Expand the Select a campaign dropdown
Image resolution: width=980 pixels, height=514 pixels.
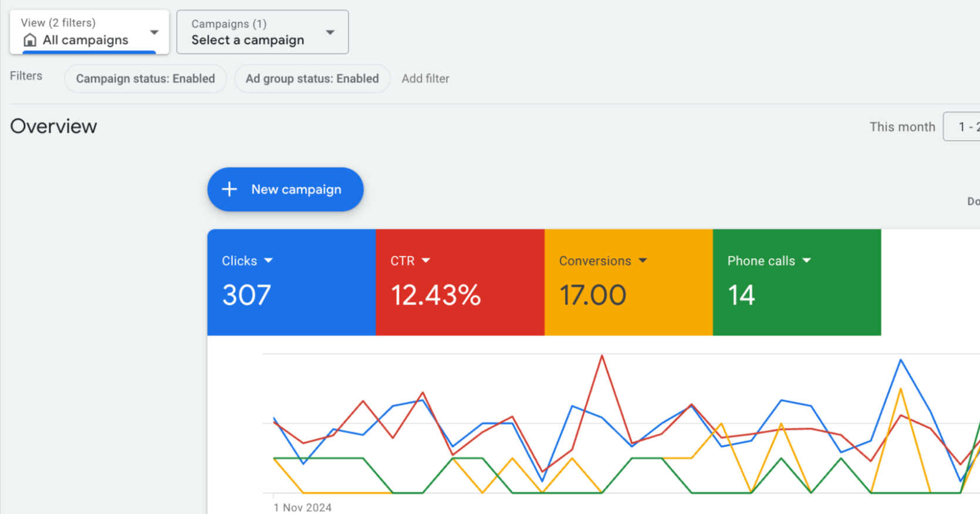(330, 32)
